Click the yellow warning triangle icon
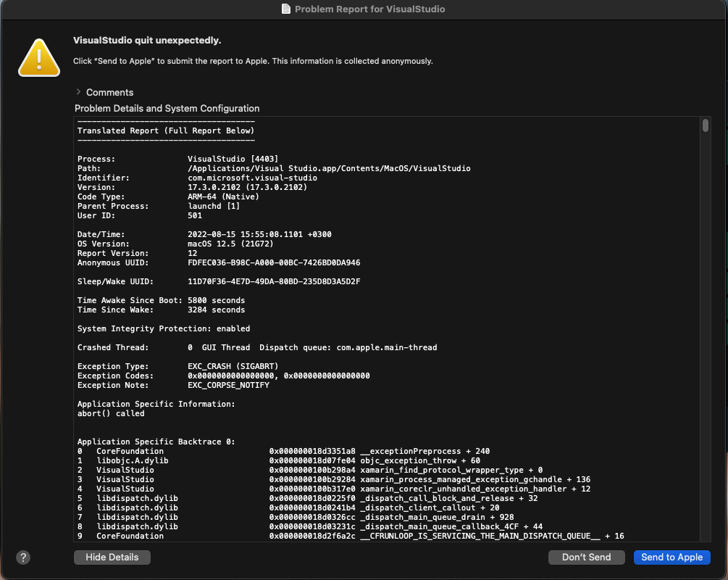The height and width of the screenshot is (580, 728). pyautogui.click(x=39, y=58)
